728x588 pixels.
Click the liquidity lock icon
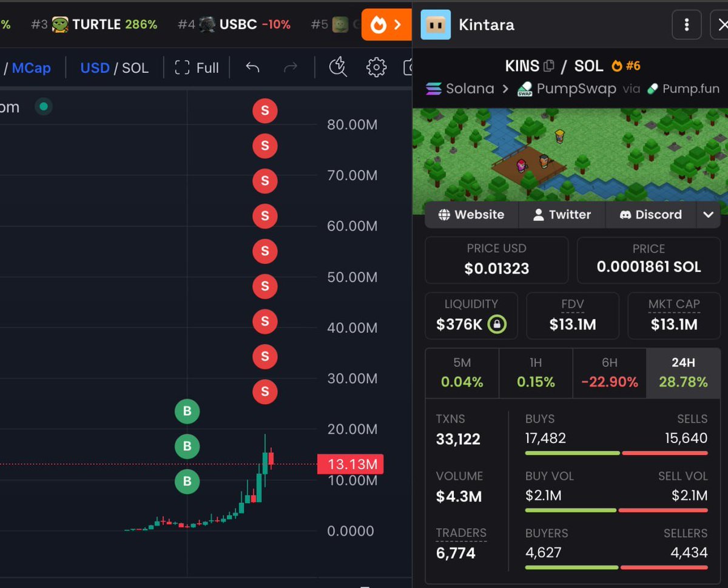click(x=497, y=324)
